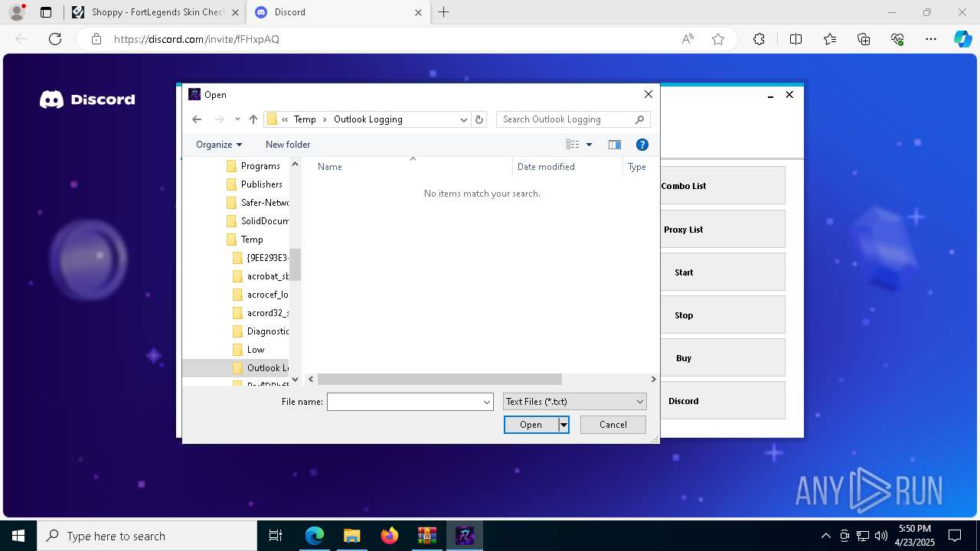Viewport: 980px width, 551px height.
Task: Expand File name combo dropdown
Action: tap(487, 402)
